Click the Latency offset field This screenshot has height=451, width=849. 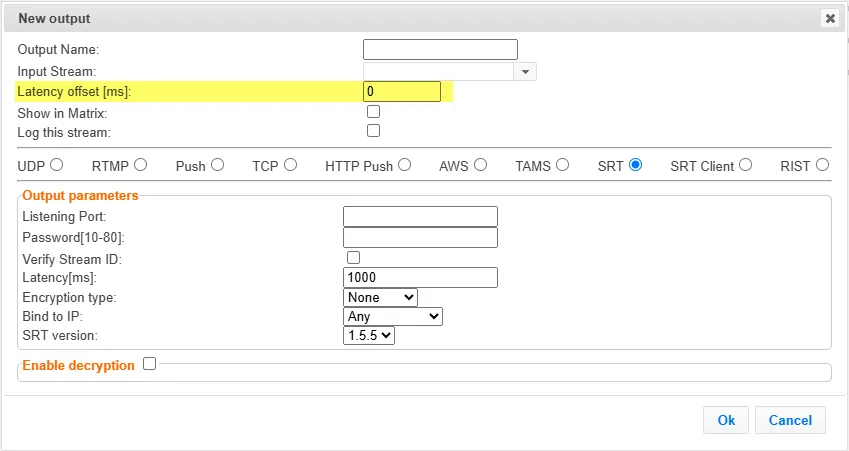[402, 91]
